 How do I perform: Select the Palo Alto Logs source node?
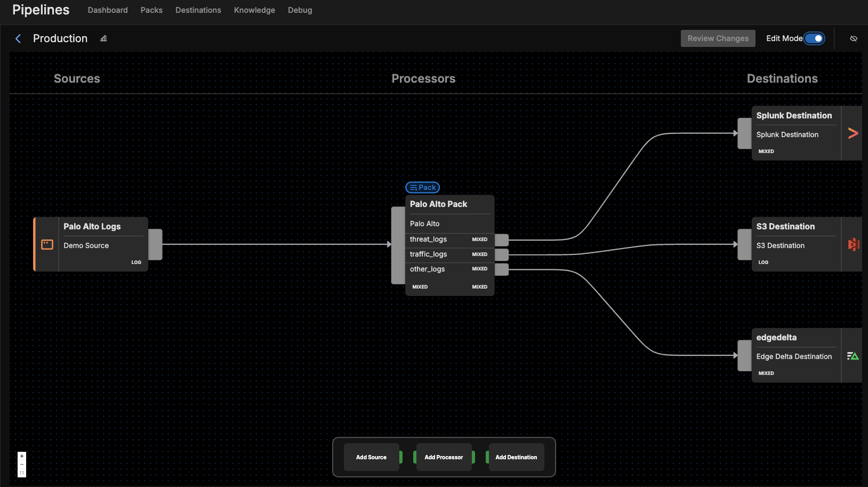tap(92, 227)
